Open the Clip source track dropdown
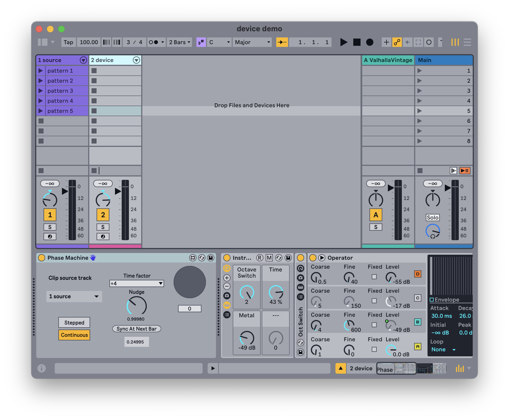 click(74, 297)
